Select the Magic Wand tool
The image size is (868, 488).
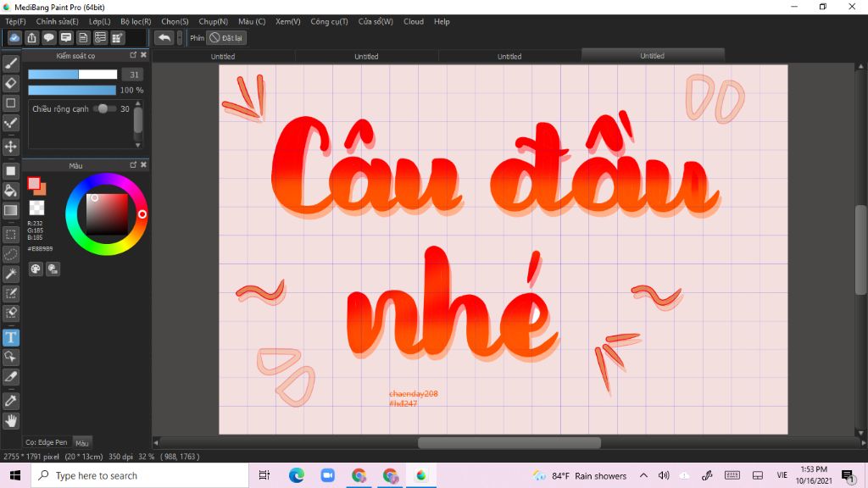point(10,274)
